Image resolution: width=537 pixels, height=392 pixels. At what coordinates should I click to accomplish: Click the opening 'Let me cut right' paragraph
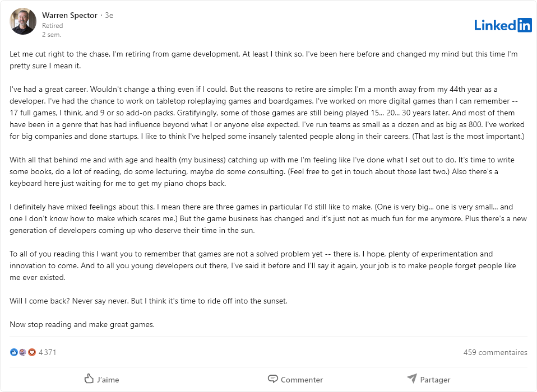[263, 60]
